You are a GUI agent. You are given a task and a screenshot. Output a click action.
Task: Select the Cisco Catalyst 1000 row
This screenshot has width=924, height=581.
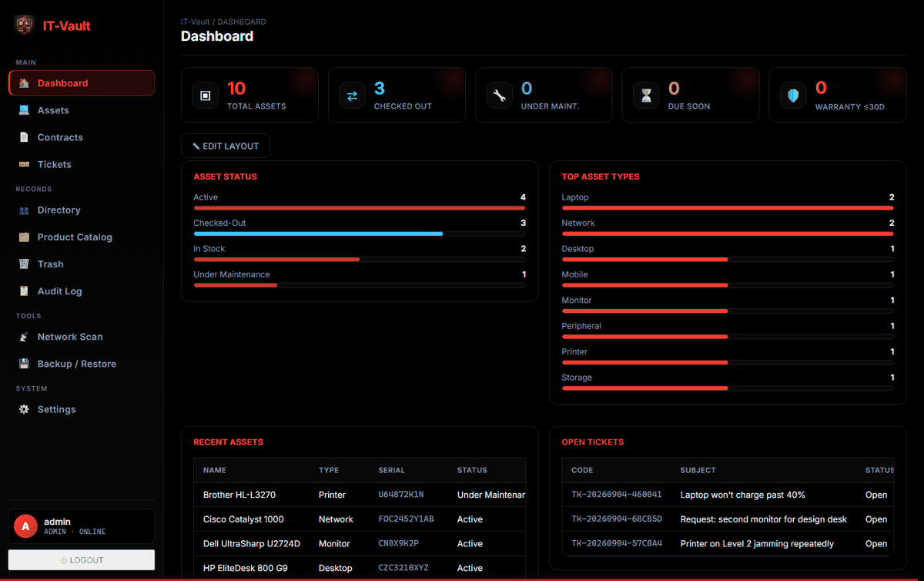[360, 519]
